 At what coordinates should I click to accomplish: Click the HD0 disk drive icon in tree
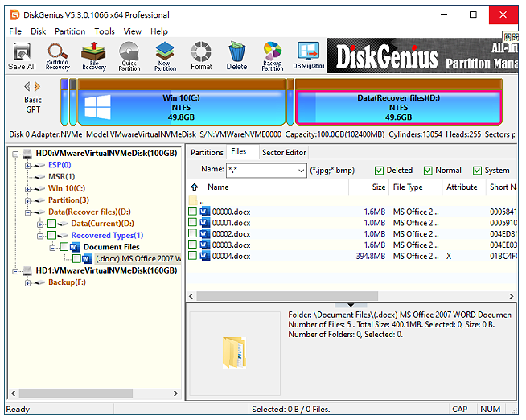27,154
